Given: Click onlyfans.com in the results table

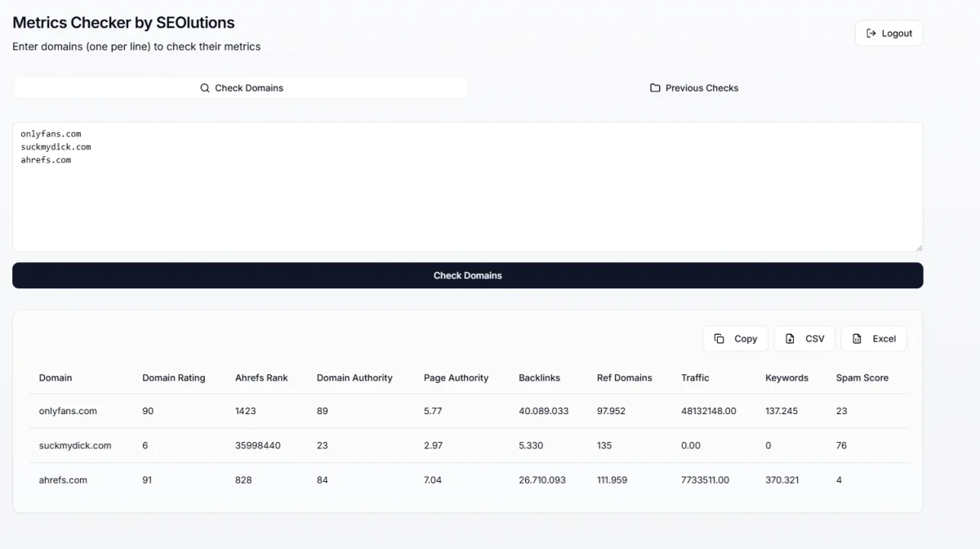Looking at the screenshot, I should pos(68,412).
